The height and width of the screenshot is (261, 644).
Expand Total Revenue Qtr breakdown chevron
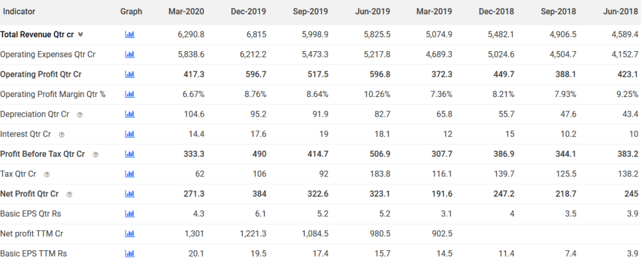pyautogui.click(x=81, y=35)
